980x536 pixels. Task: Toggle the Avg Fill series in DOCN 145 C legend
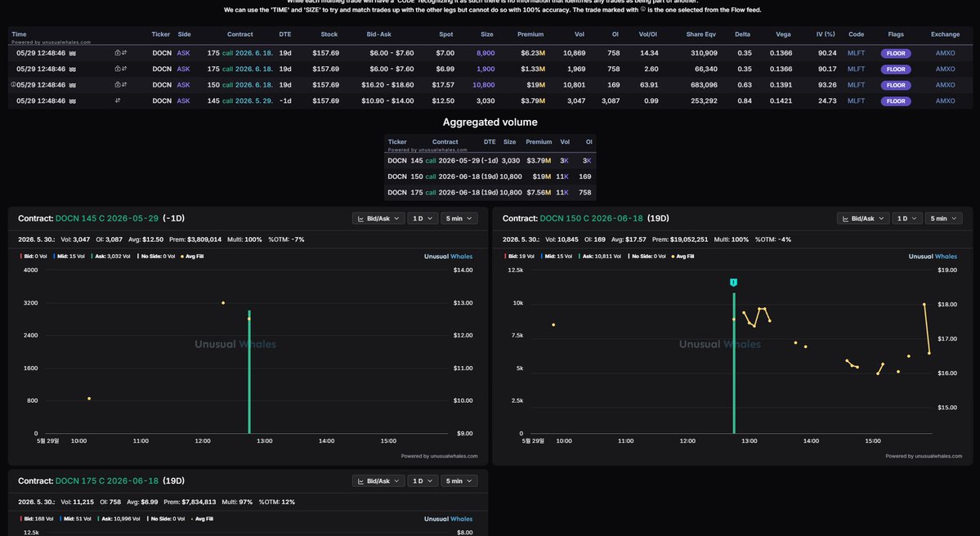pyautogui.click(x=192, y=256)
